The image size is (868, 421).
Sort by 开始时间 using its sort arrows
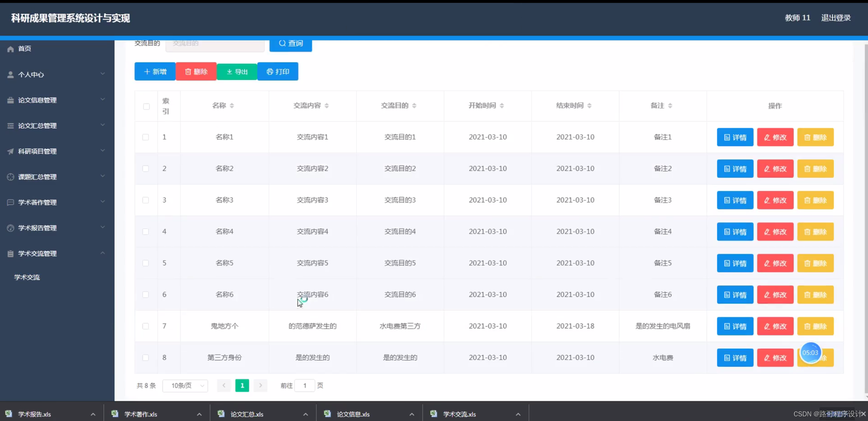point(502,106)
